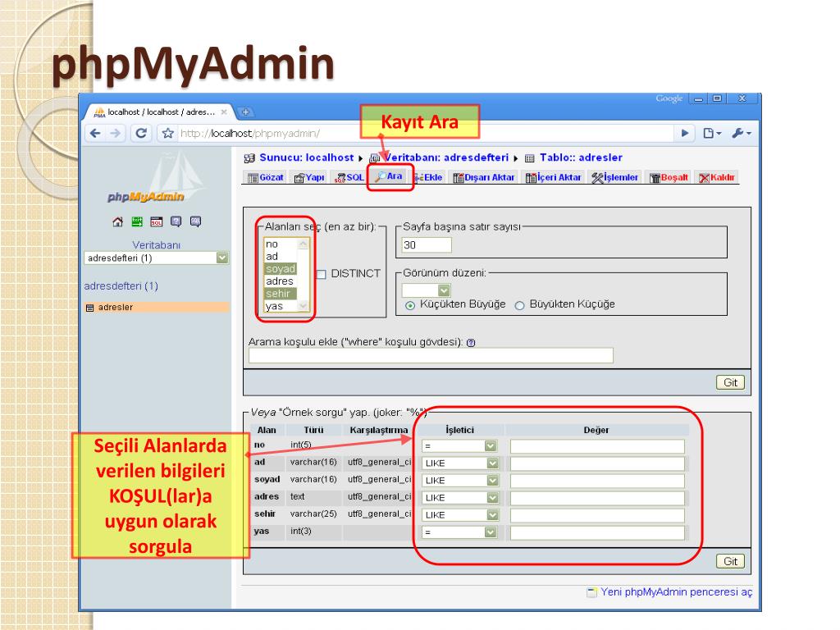Image resolution: width=840 pixels, height=630 pixels.
Task: Click the Değer field for the no row
Action: pyautogui.click(x=597, y=446)
